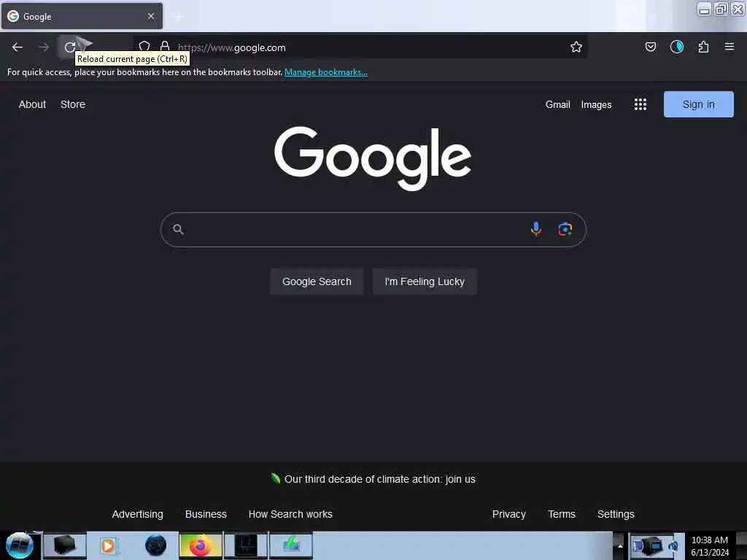Screen dimensions: 747x560
Task: Open the dark globe taskbar app
Action: click(x=155, y=545)
